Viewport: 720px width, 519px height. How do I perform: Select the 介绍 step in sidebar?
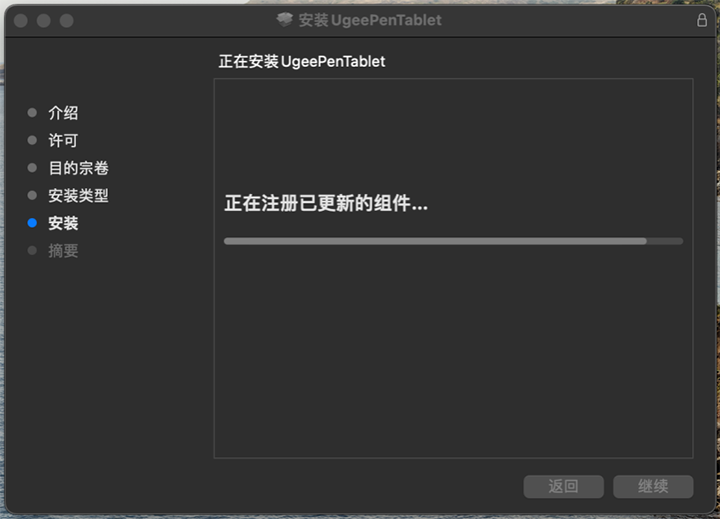click(x=63, y=113)
